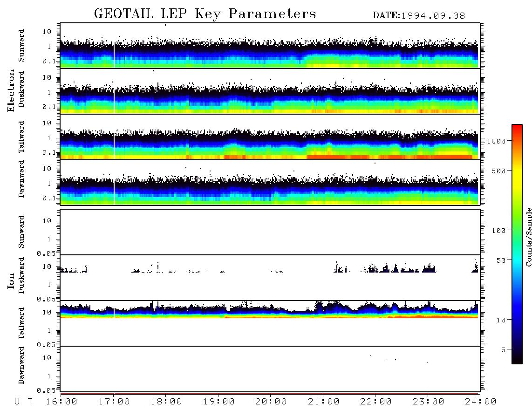Select the Ion group label
This screenshot has height=410, width=532.
coord(11,281)
